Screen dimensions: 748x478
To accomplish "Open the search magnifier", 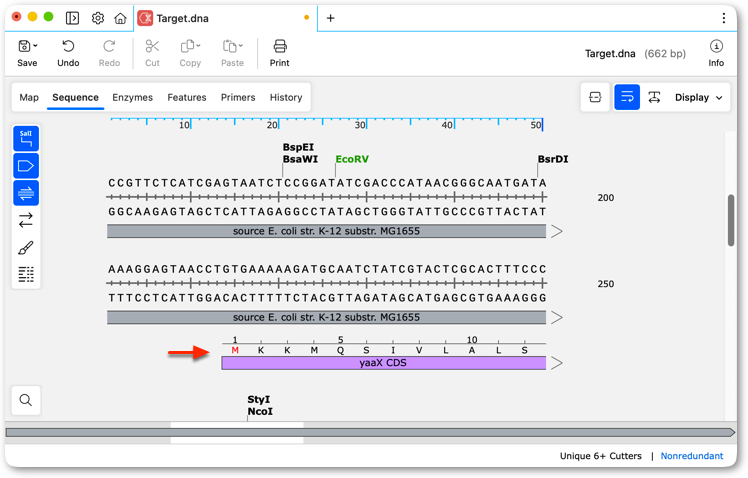I will tap(26, 400).
